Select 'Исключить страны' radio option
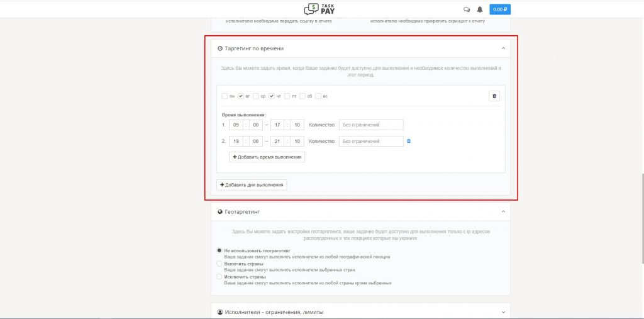Image resolution: width=644 pixels, height=319 pixels. click(219, 277)
